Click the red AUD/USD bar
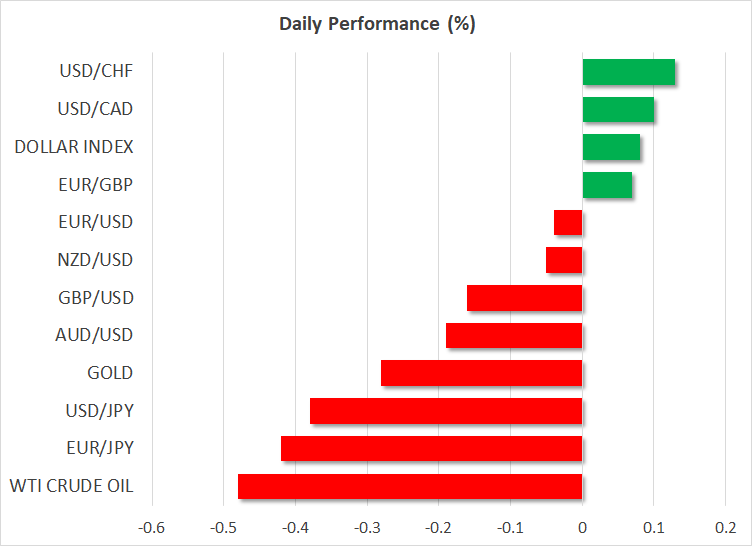This screenshot has width=752, height=546. (514, 335)
